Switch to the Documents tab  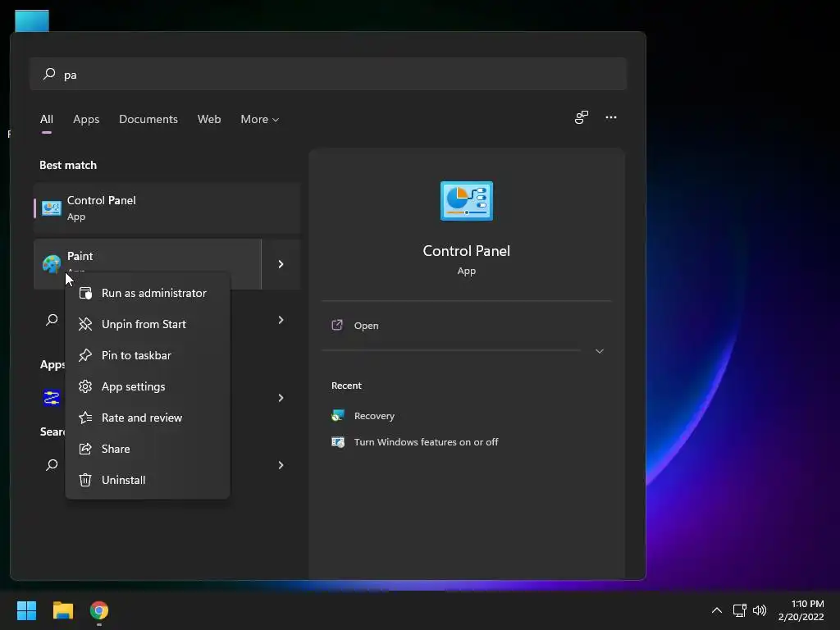(148, 119)
